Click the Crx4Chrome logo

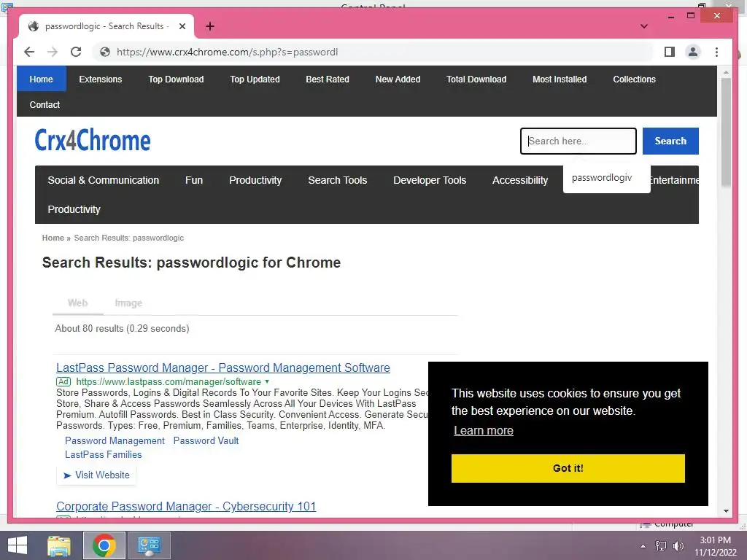point(93,141)
